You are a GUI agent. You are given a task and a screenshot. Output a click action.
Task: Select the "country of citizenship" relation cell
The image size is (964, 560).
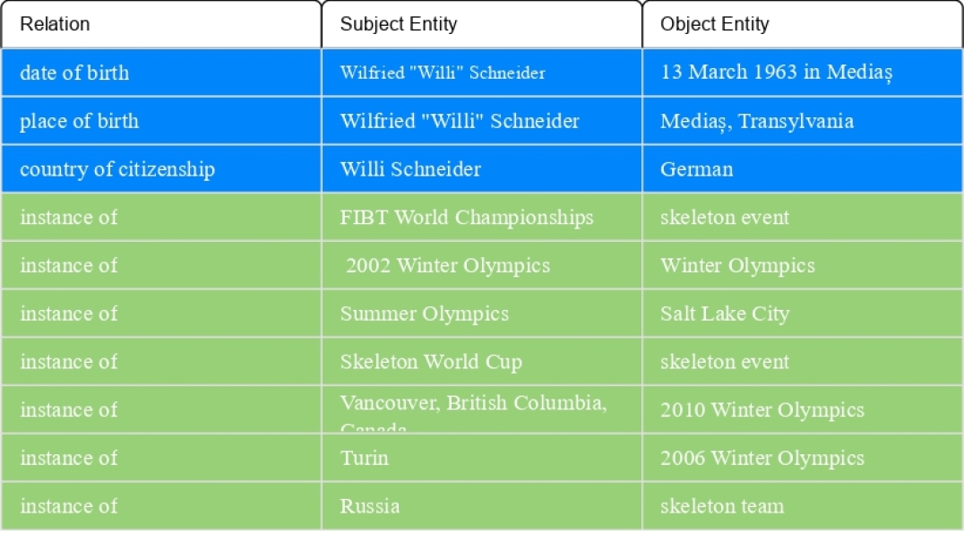click(x=160, y=169)
